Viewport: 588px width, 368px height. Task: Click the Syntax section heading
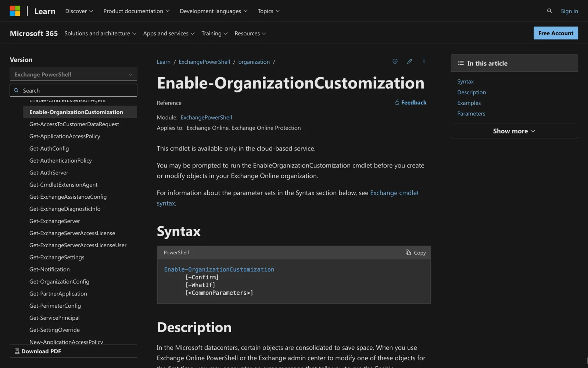[179, 231]
